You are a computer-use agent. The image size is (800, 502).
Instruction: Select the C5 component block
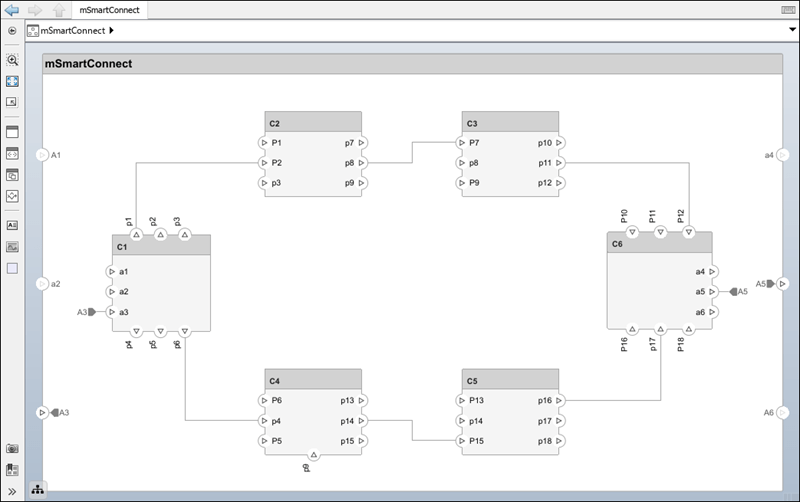point(510,420)
